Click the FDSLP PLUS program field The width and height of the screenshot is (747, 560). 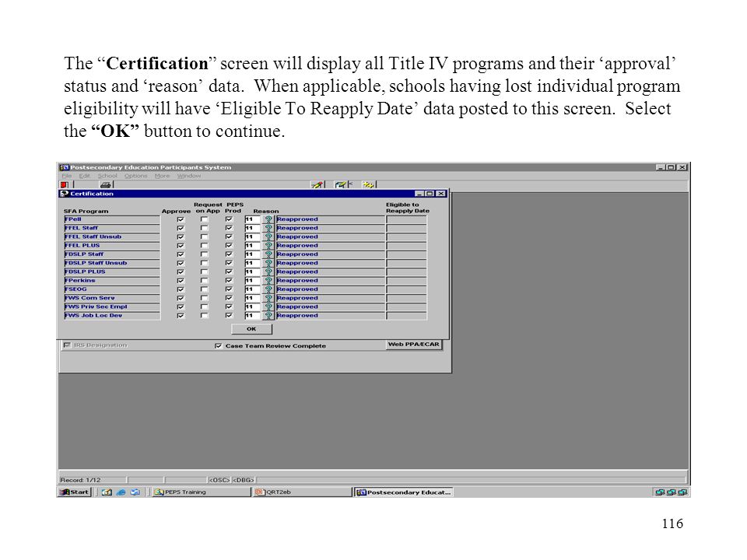112,272
